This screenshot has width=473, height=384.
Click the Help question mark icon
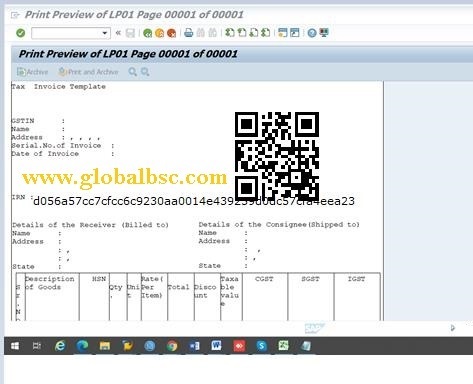312,33
